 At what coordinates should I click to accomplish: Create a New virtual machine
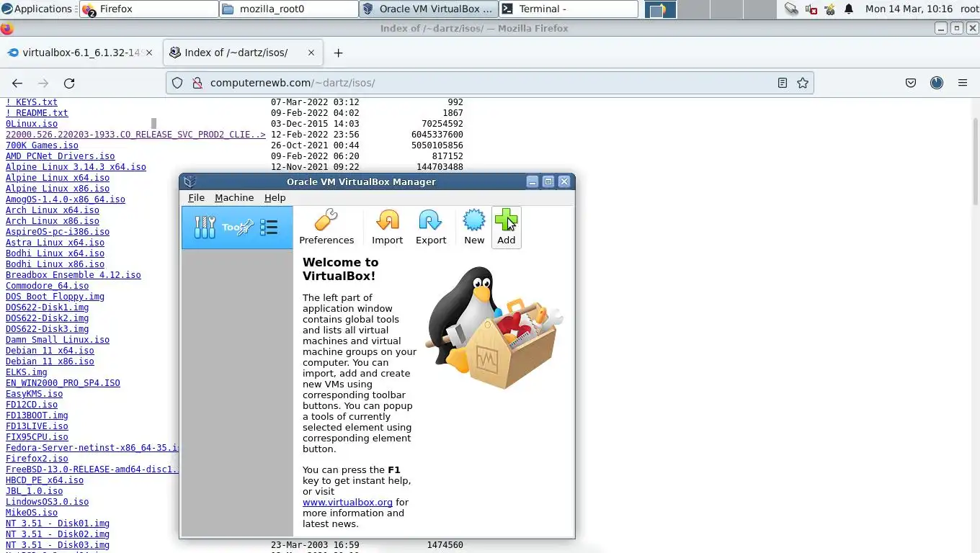pos(474,227)
